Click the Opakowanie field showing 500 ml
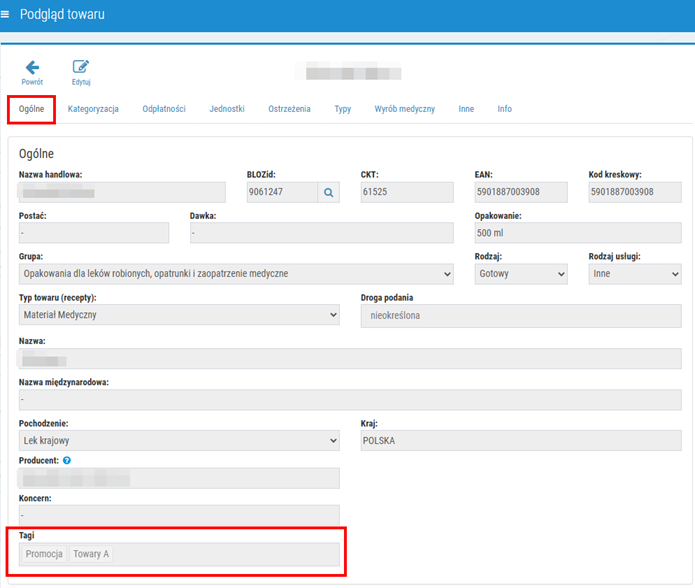 tap(578, 233)
